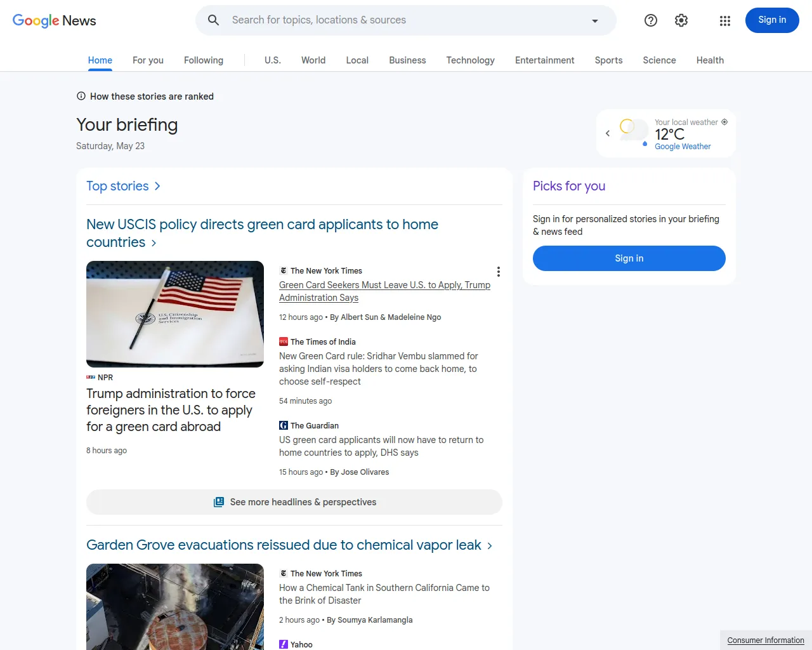The width and height of the screenshot is (812, 650).
Task: Switch to the For you tab
Action: click(x=148, y=60)
